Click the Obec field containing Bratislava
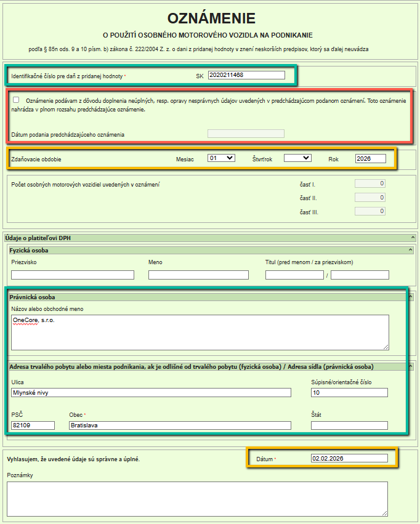 tap(179, 425)
